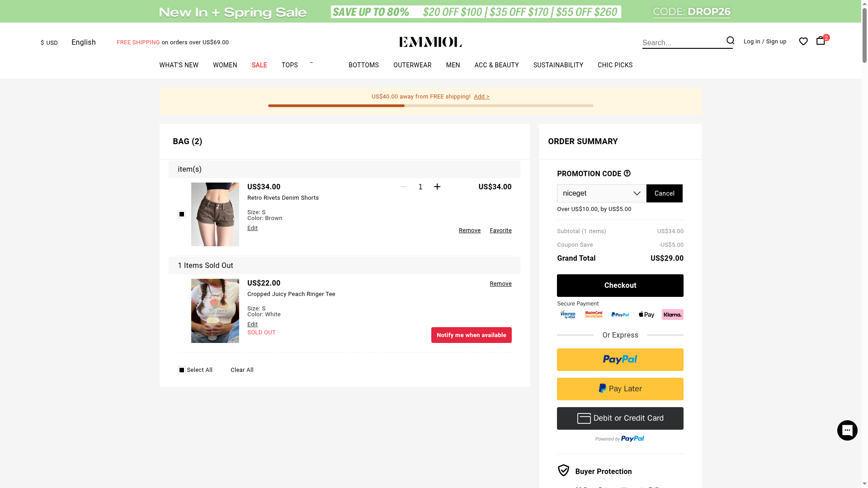Open the wishlist heart icon
The width and height of the screenshot is (868, 488).
(803, 42)
